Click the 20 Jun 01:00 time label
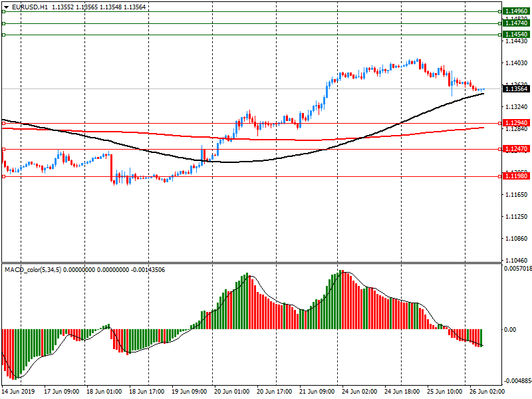Screen dimensions: 532x399 click(231, 391)
